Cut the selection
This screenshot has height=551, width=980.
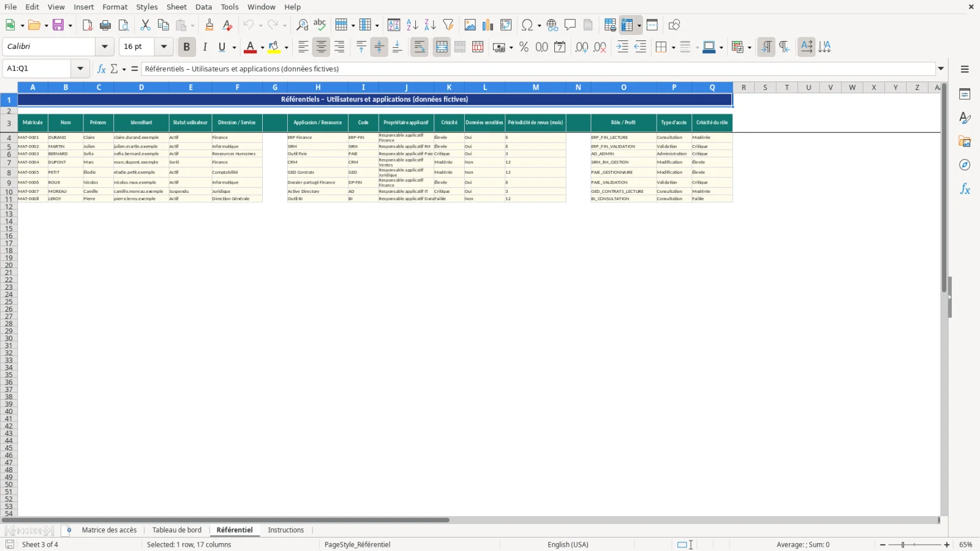point(145,25)
